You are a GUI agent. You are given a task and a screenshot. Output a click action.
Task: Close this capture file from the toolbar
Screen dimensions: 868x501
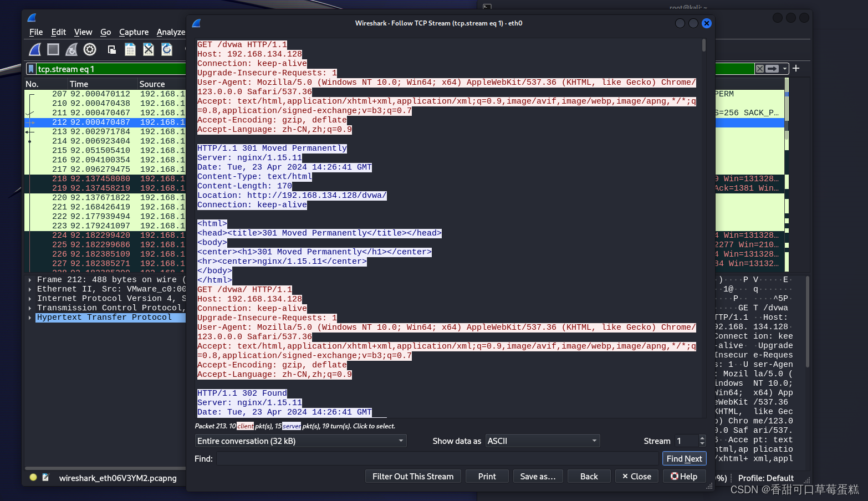coord(149,50)
